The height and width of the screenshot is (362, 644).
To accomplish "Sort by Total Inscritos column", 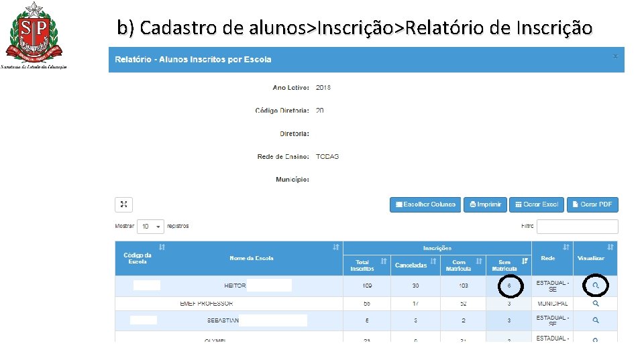I will [384, 261].
